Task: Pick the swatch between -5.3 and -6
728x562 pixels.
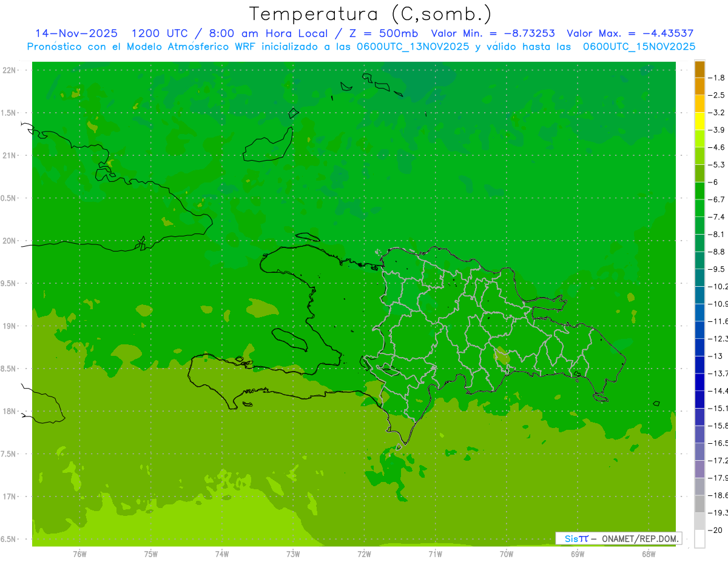Action: tap(700, 173)
